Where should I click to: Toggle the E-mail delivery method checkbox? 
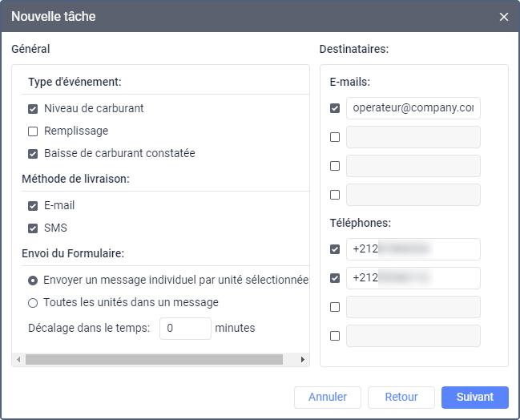(33, 206)
